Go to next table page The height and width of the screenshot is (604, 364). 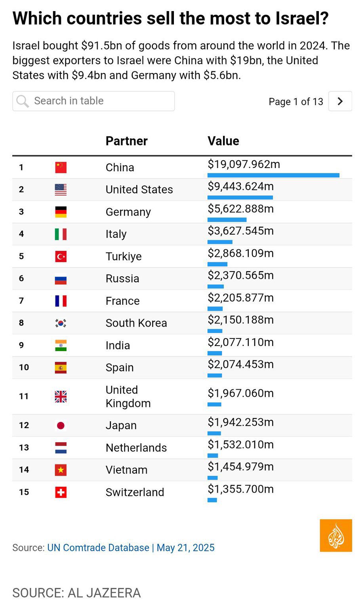[340, 101]
